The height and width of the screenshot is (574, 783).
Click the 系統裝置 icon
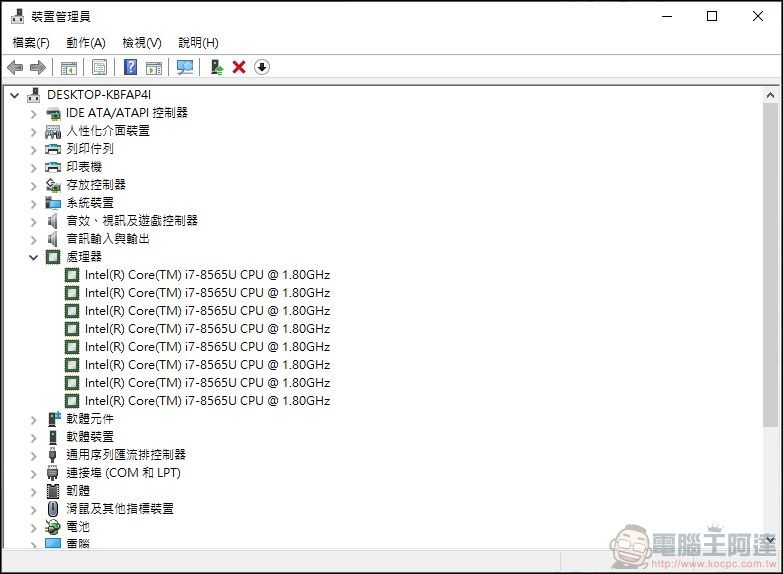(53, 203)
